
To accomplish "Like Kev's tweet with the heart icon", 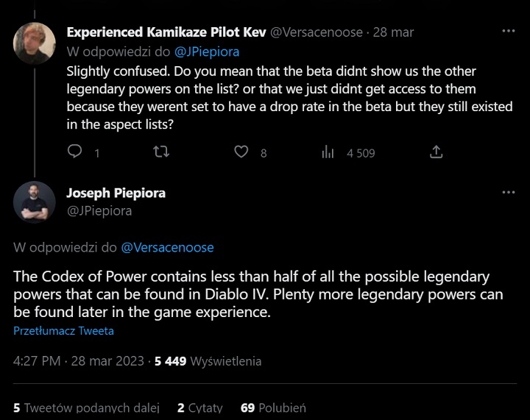I will click(241, 152).
